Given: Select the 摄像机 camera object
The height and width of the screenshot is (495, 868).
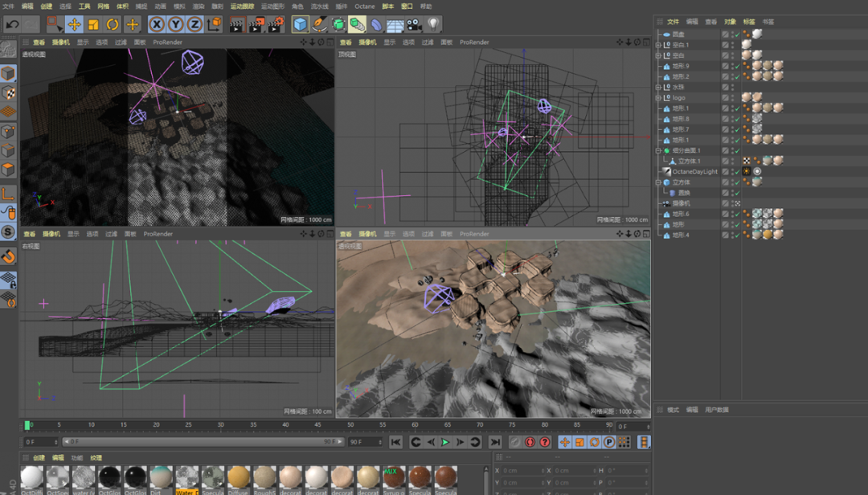Looking at the screenshot, I should (681, 203).
